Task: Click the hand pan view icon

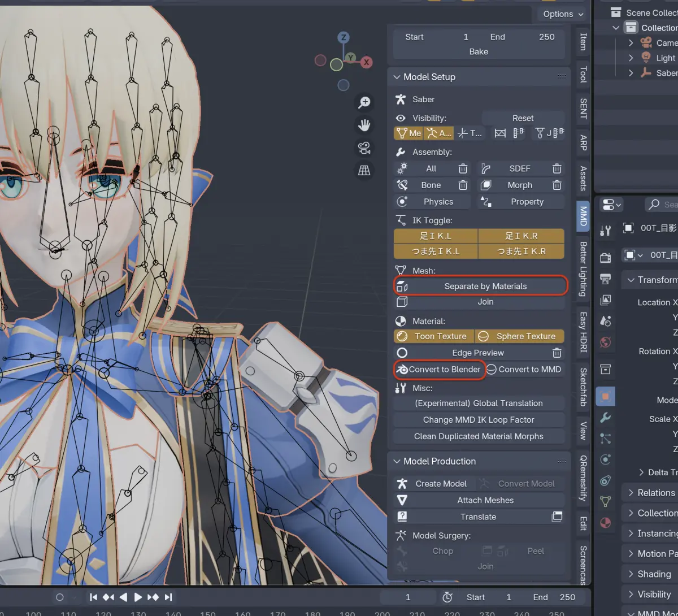Action: point(364,125)
